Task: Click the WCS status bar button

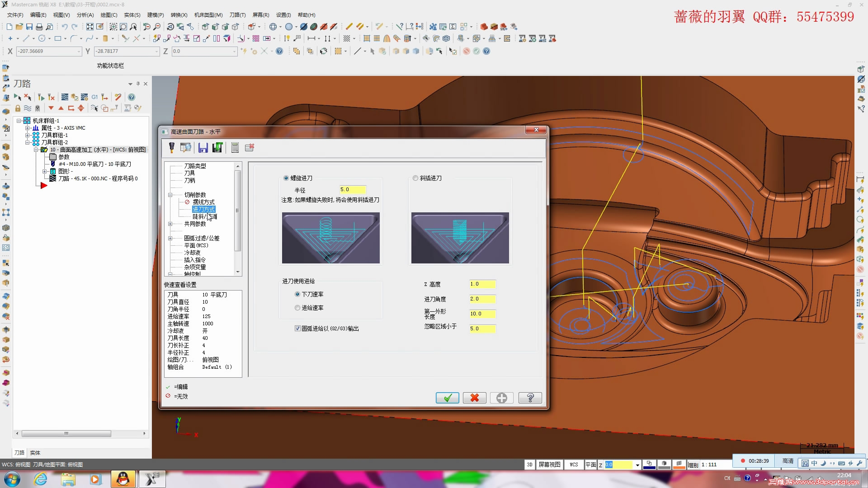Action: tap(574, 465)
